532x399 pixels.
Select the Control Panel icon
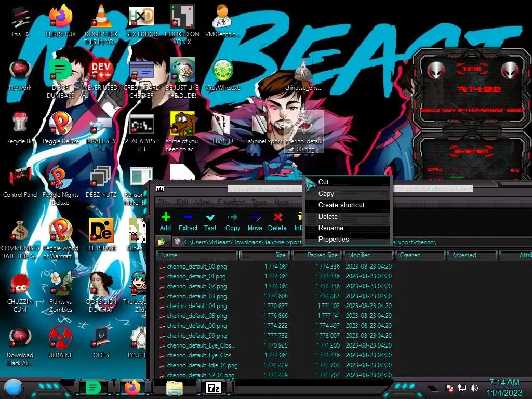(20, 182)
